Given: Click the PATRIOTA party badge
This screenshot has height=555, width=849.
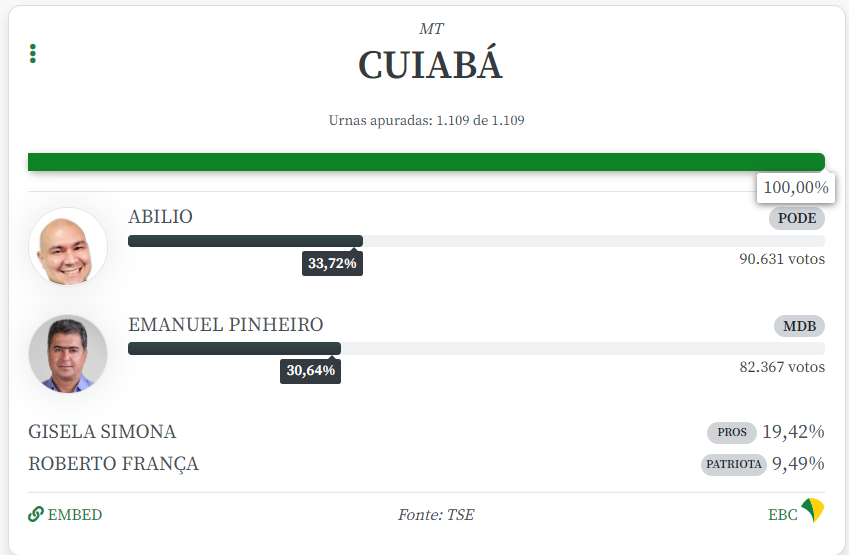Looking at the screenshot, I should click(734, 464).
